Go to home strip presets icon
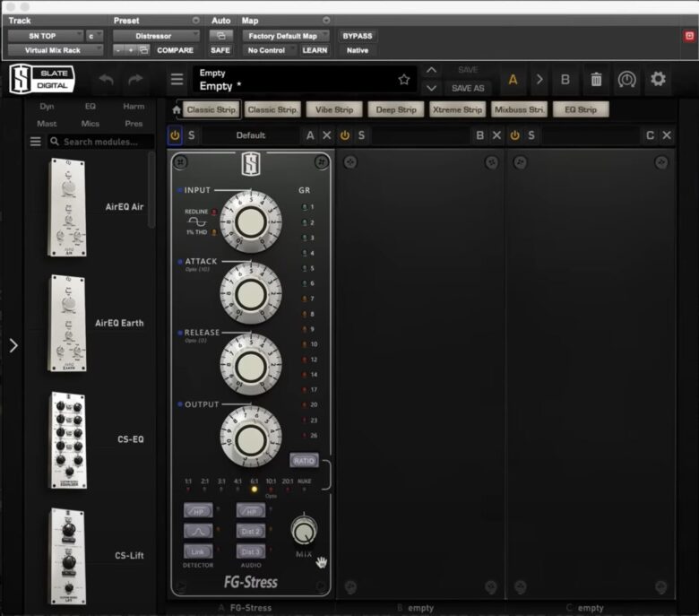Viewport: 699px width, 616px height. click(x=177, y=109)
